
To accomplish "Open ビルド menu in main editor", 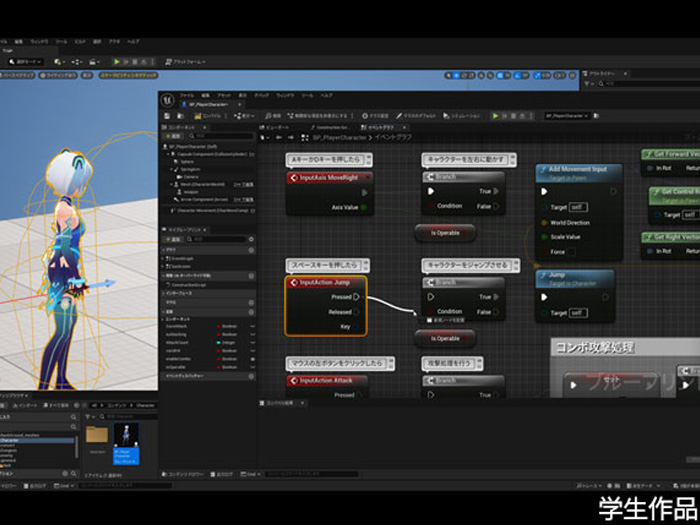I will (x=80, y=42).
